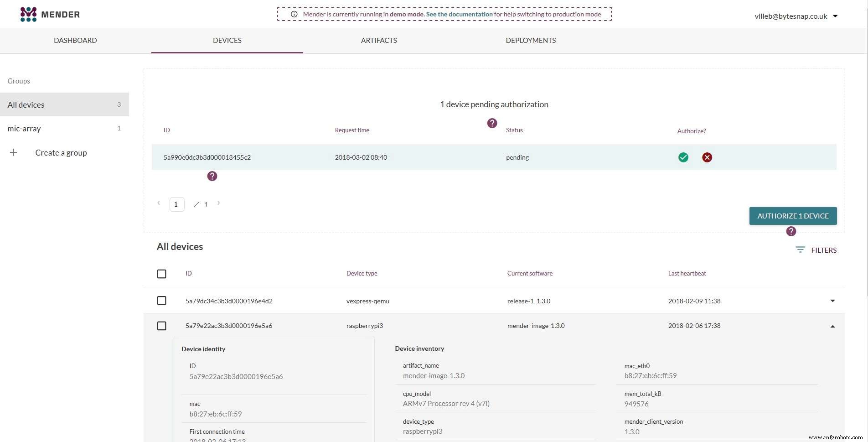Switch to the Deployments tab

coord(531,40)
